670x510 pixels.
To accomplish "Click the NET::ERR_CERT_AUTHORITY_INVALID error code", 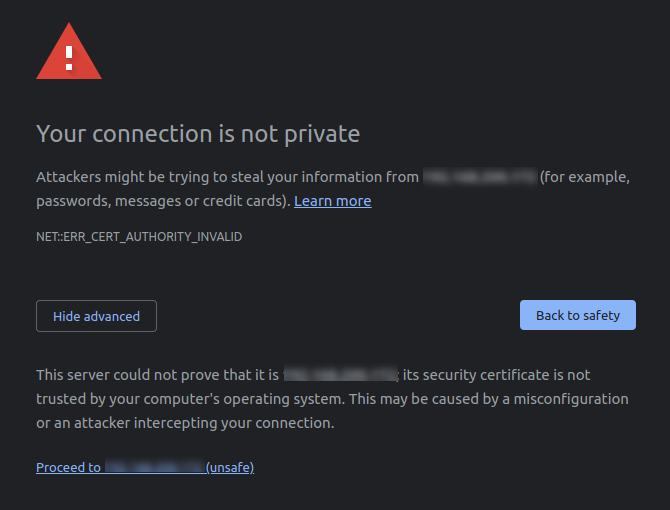I will coord(139,237).
